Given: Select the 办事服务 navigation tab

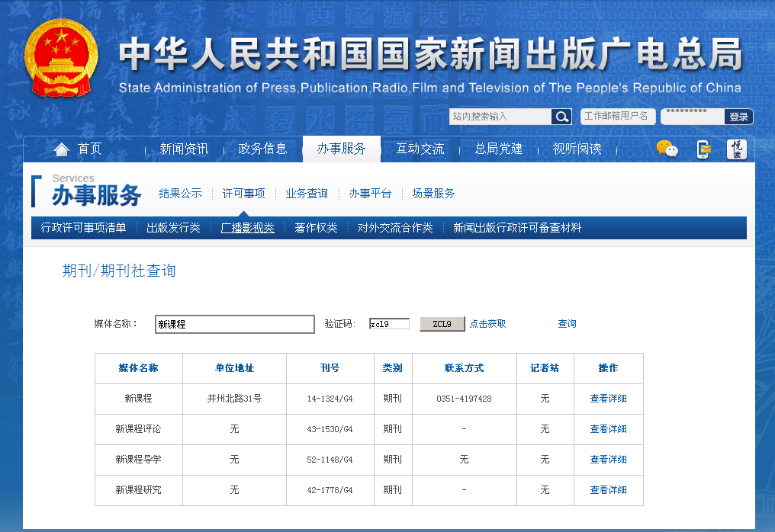Looking at the screenshot, I should [x=342, y=149].
